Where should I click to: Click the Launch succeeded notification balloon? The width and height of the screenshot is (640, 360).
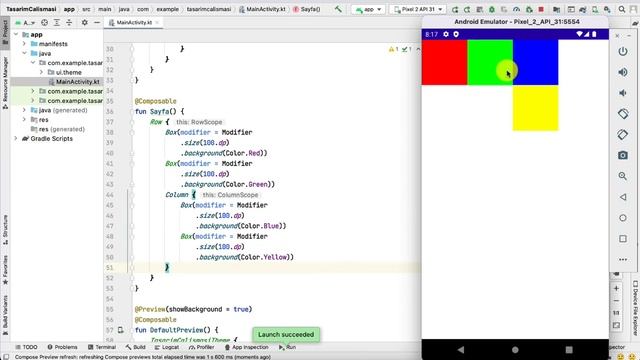coord(286,335)
